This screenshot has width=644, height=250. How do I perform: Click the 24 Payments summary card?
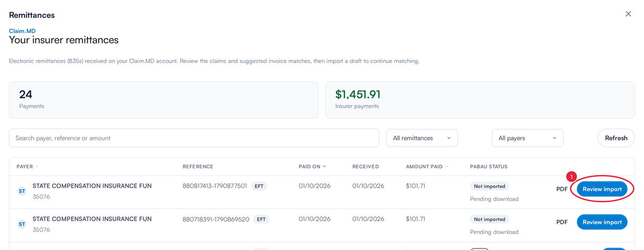click(x=164, y=100)
